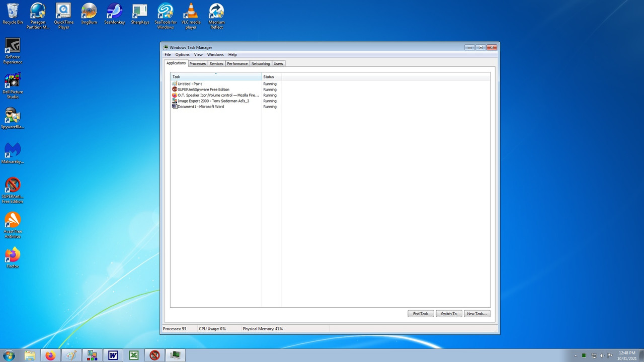Open the File menu in Task Manager
644x362 pixels.
(x=168, y=55)
